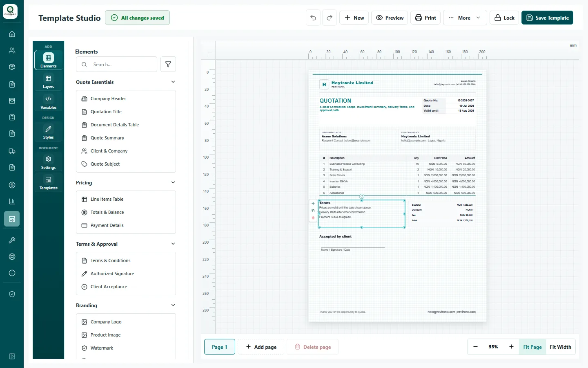Click the Save Template button
This screenshot has height=368, width=588.
point(547,18)
